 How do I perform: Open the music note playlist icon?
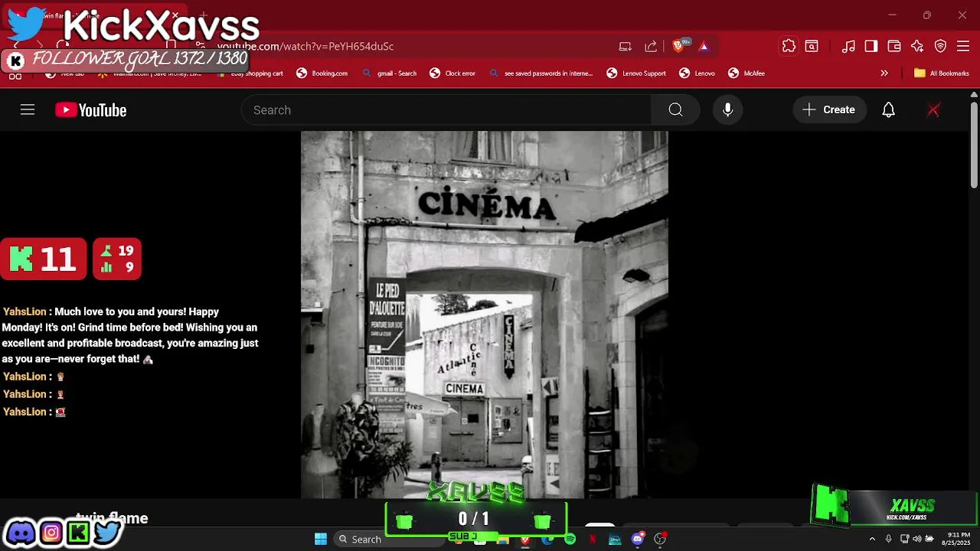[848, 47]
